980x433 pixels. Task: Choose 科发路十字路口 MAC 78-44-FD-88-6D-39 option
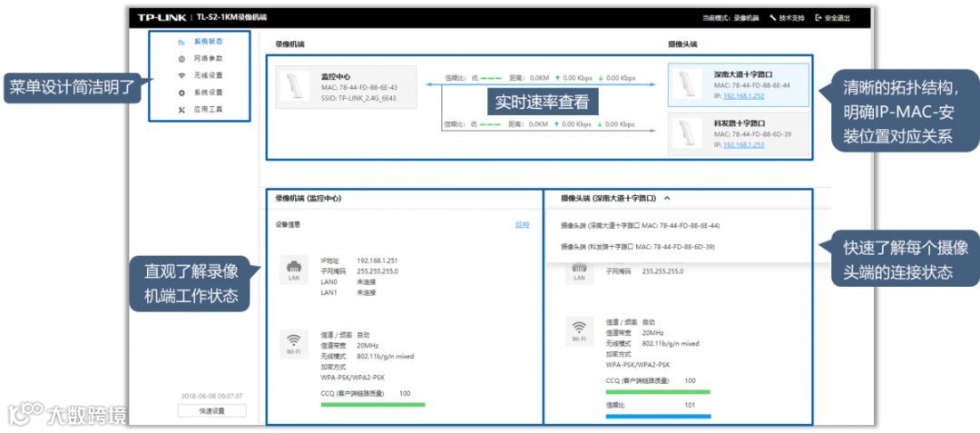pyautogui.click(x=638, y=247)
